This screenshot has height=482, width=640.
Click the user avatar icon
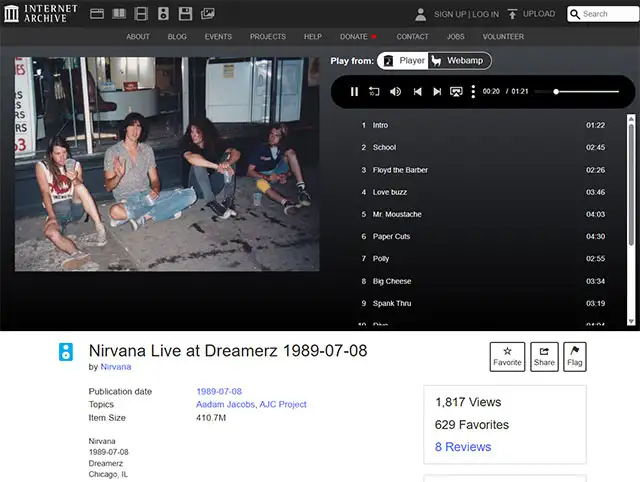420,14
